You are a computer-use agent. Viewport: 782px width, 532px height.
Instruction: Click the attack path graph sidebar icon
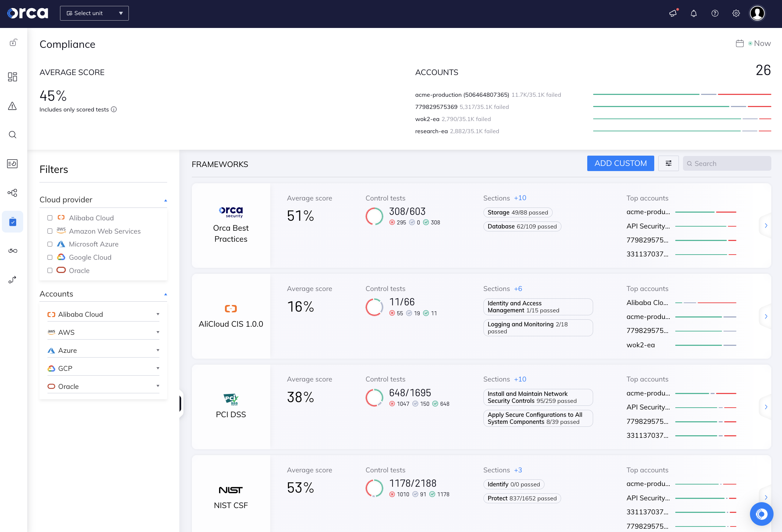pyautogui.click(x=13, y=192)
